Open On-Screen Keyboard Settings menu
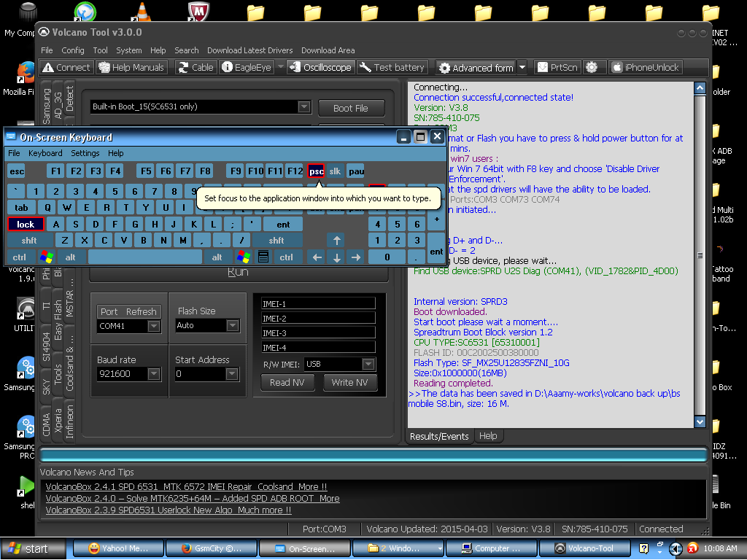The image size is (747, 560). point(85,153)
